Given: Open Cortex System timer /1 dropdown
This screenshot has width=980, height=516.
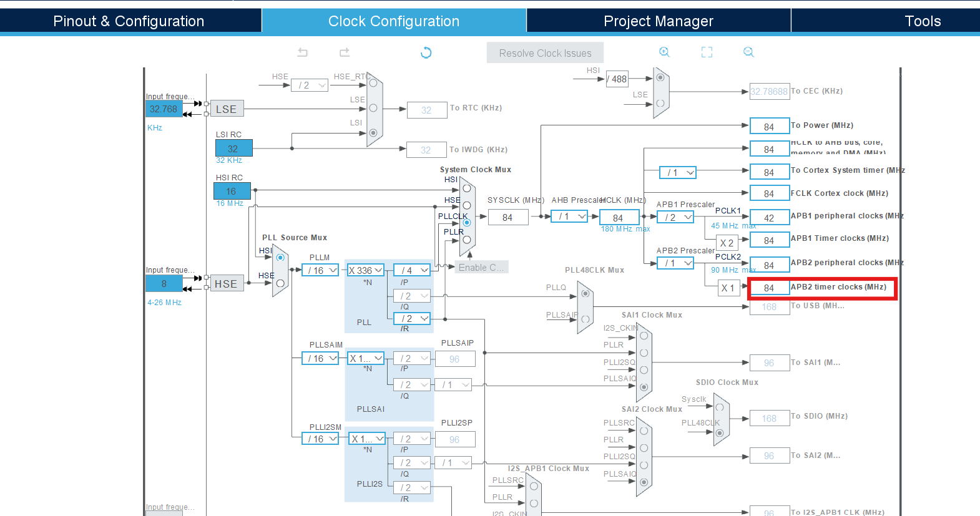Looking at the screenshot, I should pos(678,172).
